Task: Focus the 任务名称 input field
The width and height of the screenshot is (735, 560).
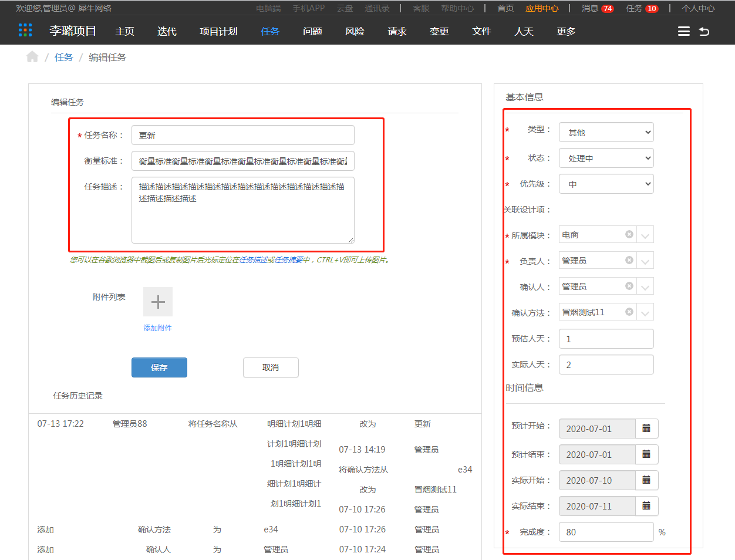Action: [x=243, y=135]
